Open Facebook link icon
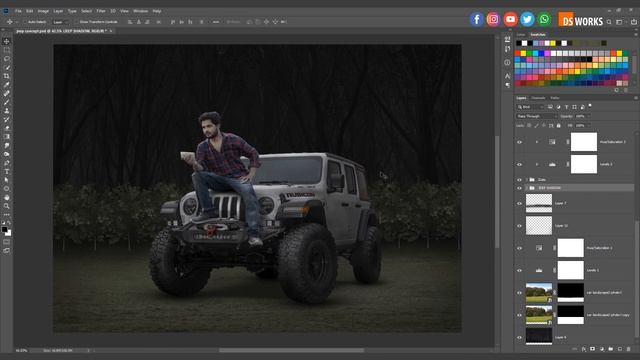 (x=476, y=19)
